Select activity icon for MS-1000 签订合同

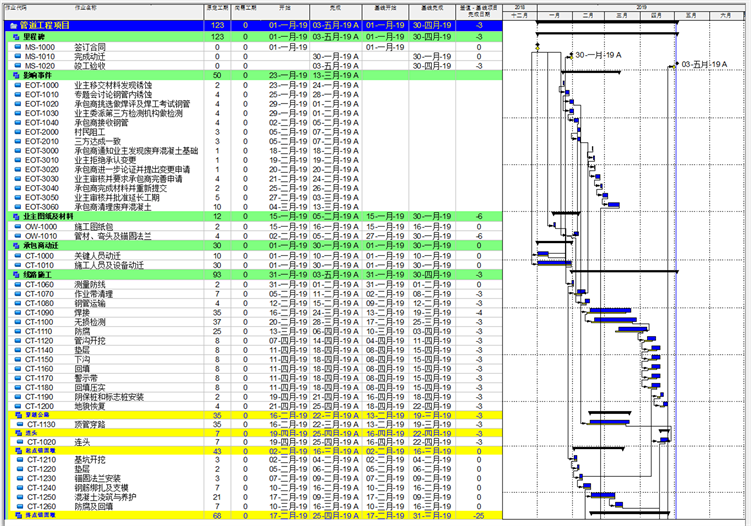click(x=17, y=47)
